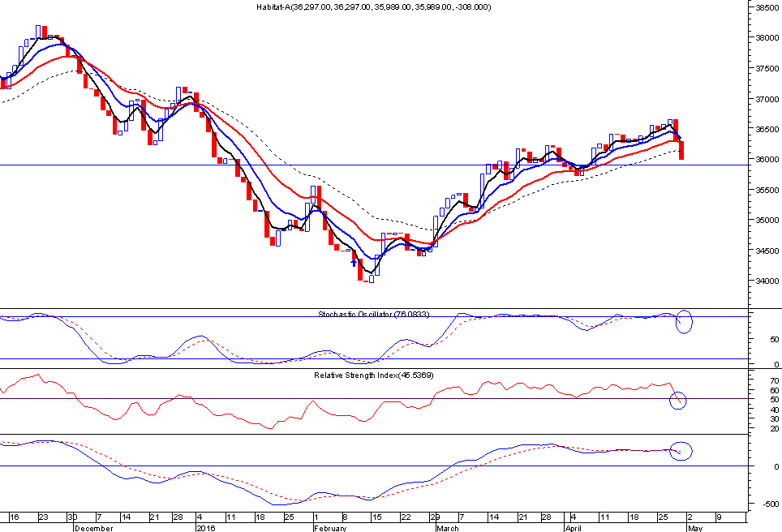This screenshot has width=782, height=532.
Task: Click the date label 29 before March
Action: click(x=435, y=517)
